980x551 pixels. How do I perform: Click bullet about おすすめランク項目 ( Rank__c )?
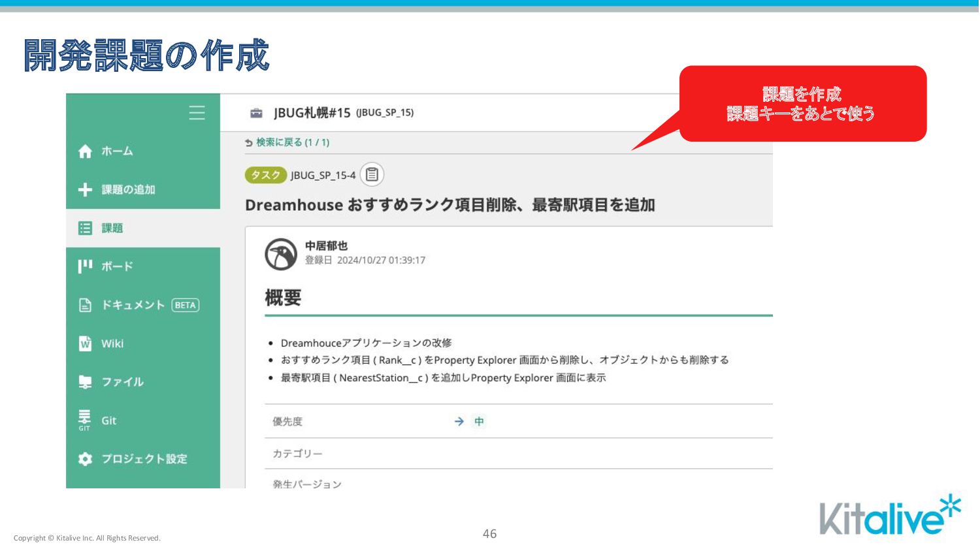pos(504,360)
